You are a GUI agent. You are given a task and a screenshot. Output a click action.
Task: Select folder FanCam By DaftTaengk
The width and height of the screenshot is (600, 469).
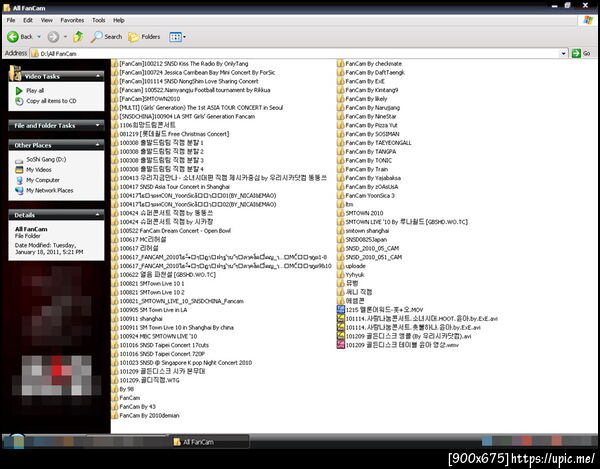pos(371,73)
